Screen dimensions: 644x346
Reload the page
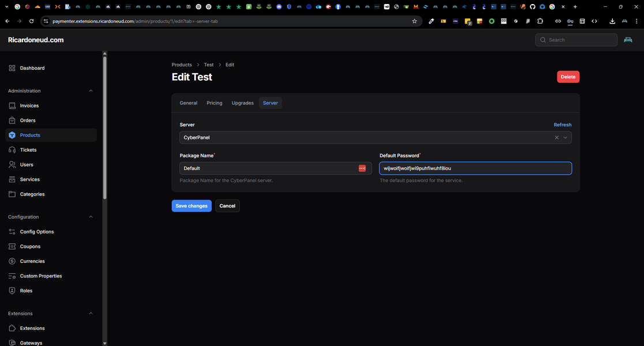click(31, 21)
